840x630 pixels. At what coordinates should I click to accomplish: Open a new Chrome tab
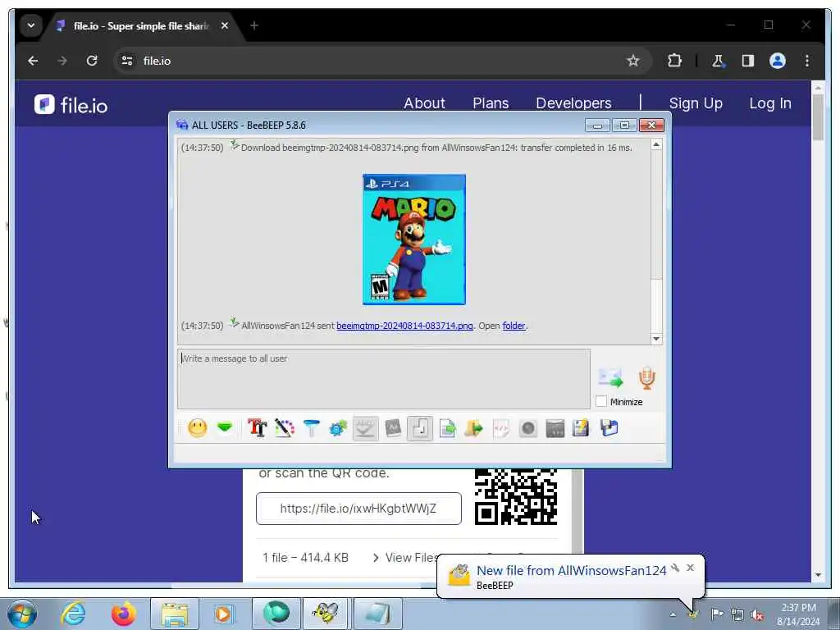coord(254,25)
